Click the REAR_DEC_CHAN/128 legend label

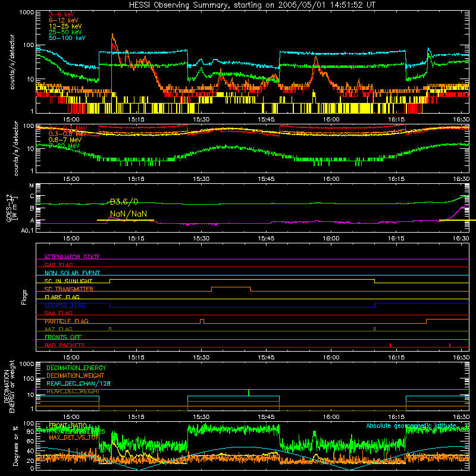point(79,383)
